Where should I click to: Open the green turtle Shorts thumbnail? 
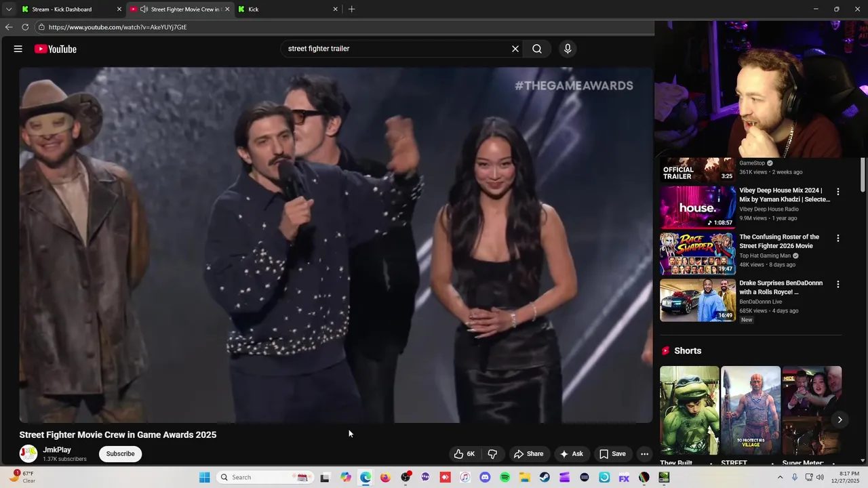pyautogui.click(x=690, y=410)
